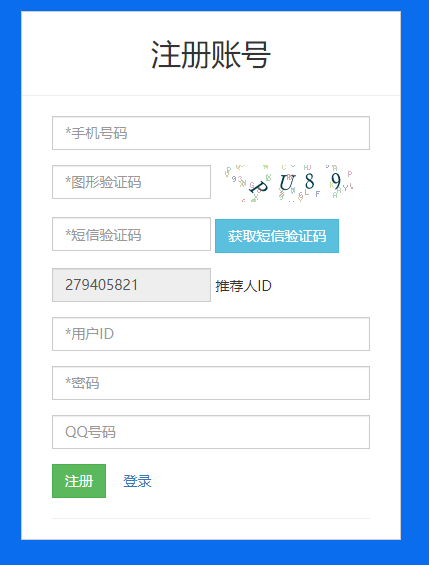Viewport: 429px width, 565px height.
Task: Click the 推荐人ID label text
Action: tap(243, 286)
